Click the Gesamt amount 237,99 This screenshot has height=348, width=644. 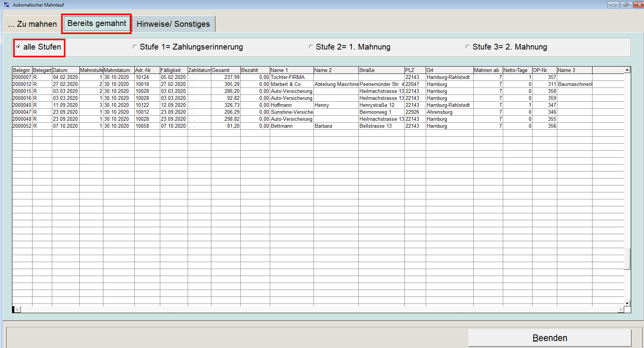click(x=226, y=77)
